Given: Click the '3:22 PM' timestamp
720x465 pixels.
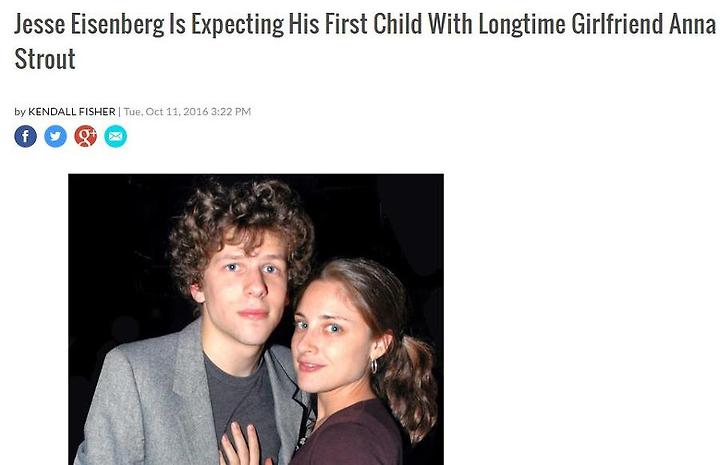Looking at the screenshot, I should pos(231,112).
